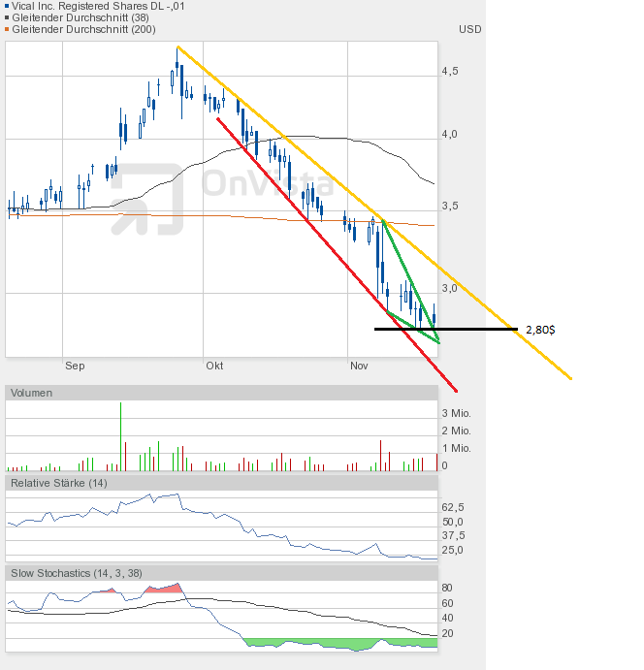Click the Nov month axis label
Viewport: 644px width, 670px height.
(x=359, y=366)
